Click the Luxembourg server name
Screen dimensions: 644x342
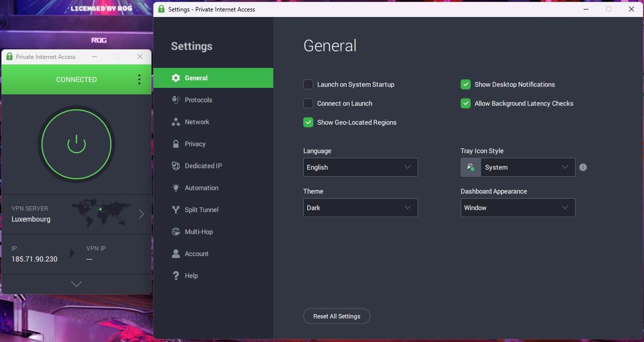pyautogui.click(x=31, y=219)
